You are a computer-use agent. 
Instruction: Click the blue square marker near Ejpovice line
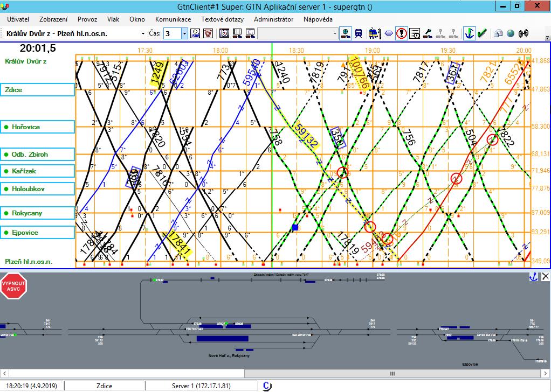[295, 227]
